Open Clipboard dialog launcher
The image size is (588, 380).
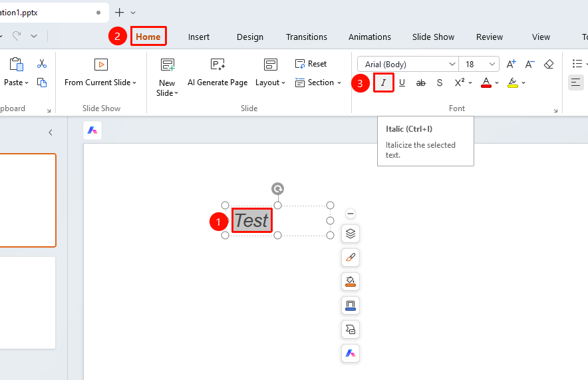tap(49, 110)
